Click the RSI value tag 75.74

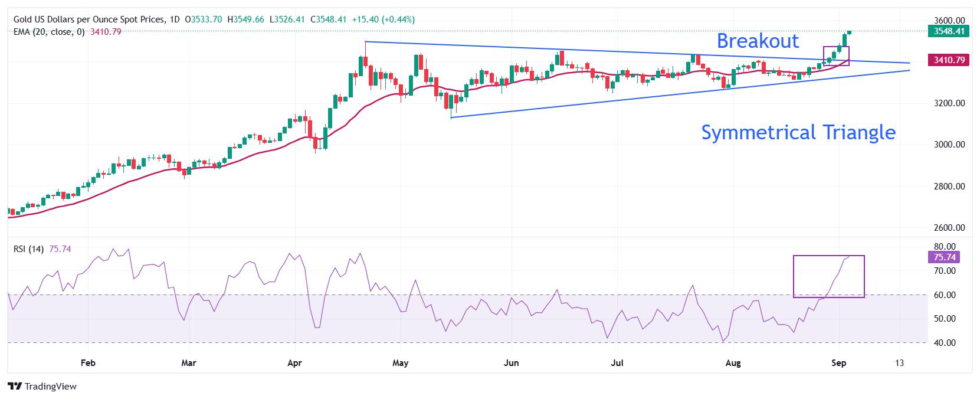pyautogui.click(x=944, y=257)
